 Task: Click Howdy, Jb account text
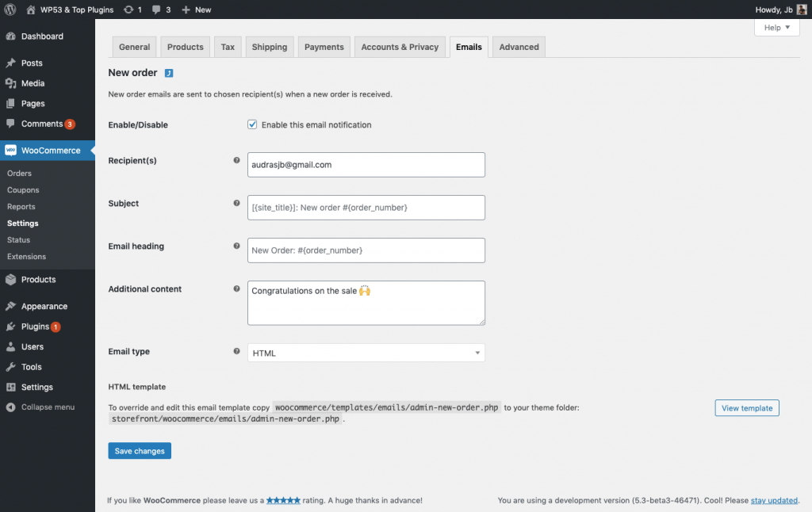point(774,10)
